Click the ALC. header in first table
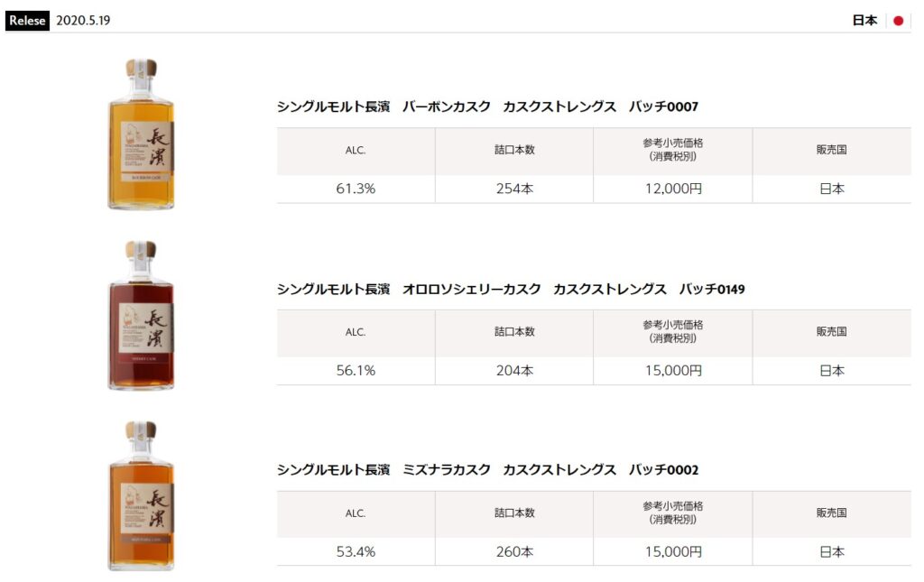924x582 pixels. click(356, 151)
